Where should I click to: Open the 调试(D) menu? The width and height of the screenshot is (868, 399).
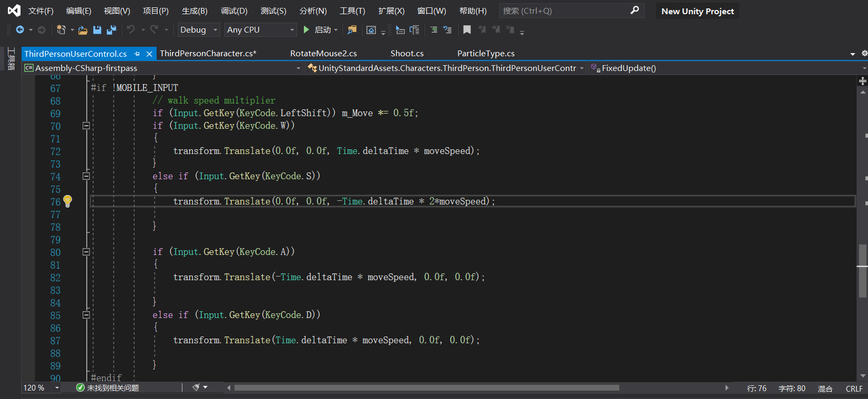point(234,11)
